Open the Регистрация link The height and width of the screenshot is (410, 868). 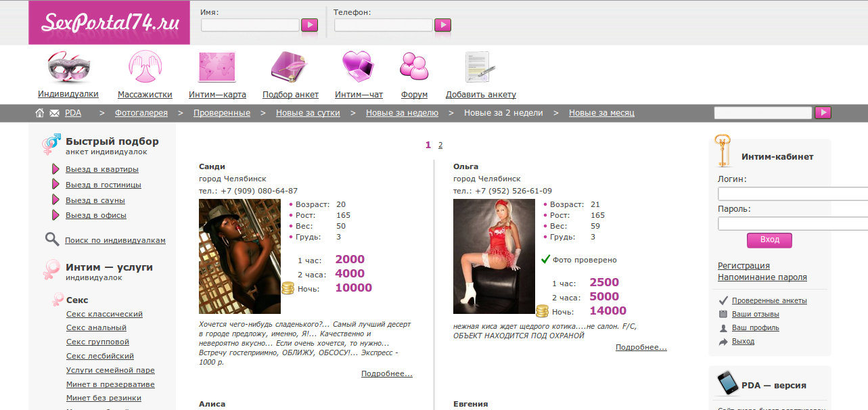(x=744, y=266)
